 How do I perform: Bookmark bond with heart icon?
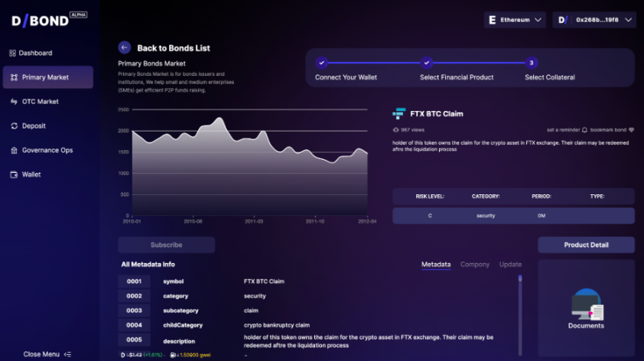pyautogui.click(x=631, y=130)
